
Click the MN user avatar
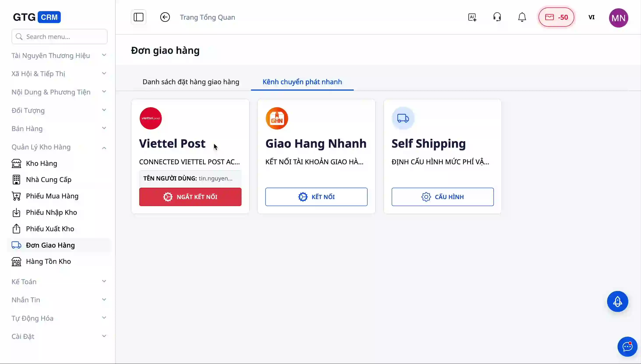click(618, 17)
